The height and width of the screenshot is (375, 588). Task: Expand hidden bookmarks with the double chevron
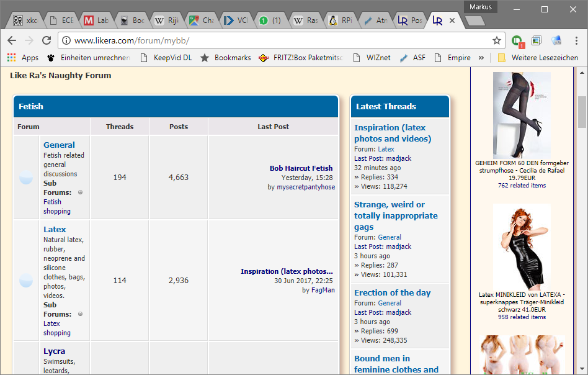481,58
